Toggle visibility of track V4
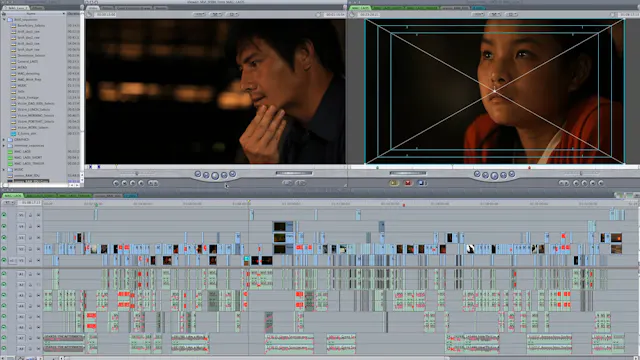This screenshot has height=360, width=640. tap(4, 226)
